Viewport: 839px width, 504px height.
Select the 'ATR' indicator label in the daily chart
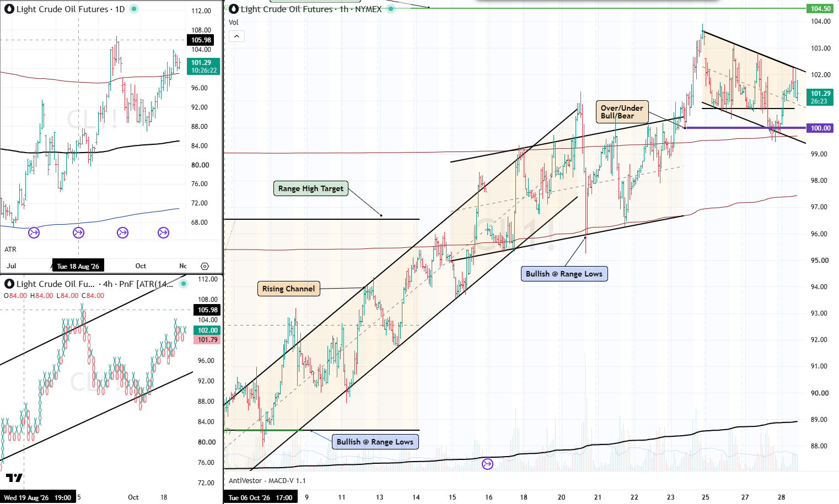[10, 250]
